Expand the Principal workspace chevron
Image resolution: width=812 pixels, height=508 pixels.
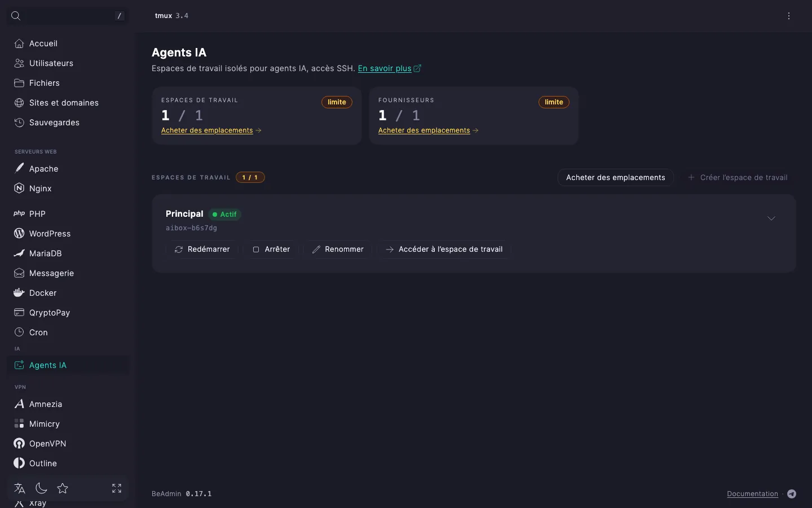click(771, 218)
